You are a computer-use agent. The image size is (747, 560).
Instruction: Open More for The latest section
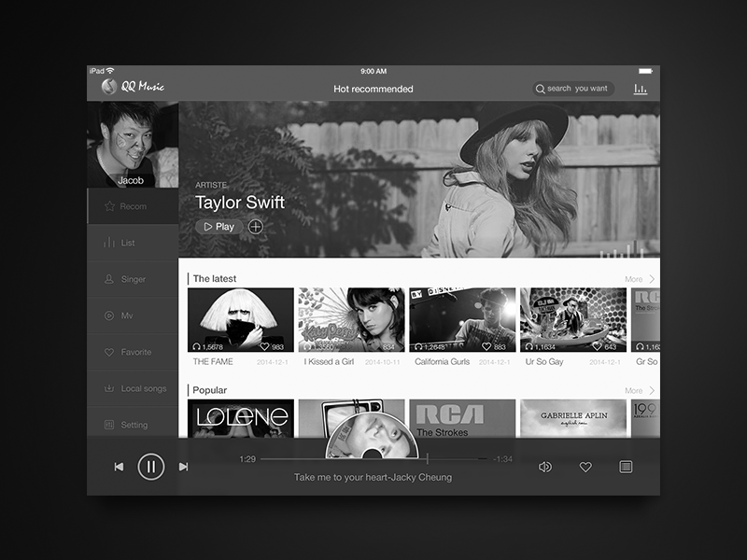point(634,279)
